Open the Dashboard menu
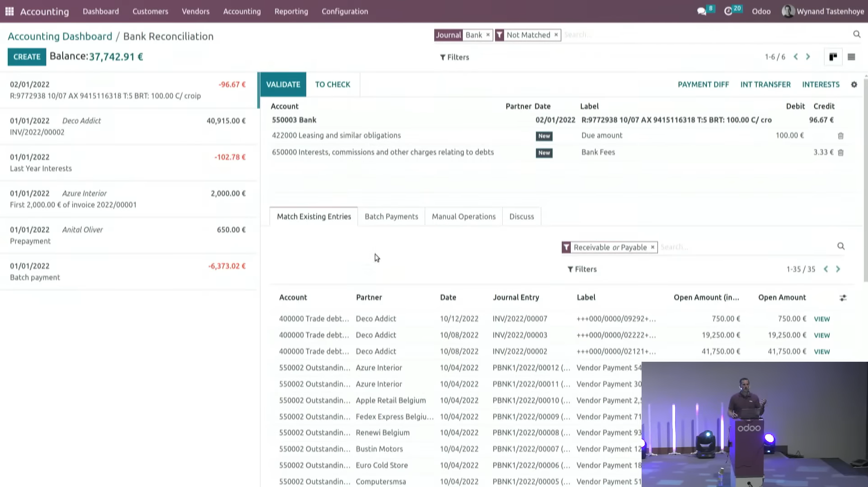This screenshot has height=487, width=868. click(101, 11)
